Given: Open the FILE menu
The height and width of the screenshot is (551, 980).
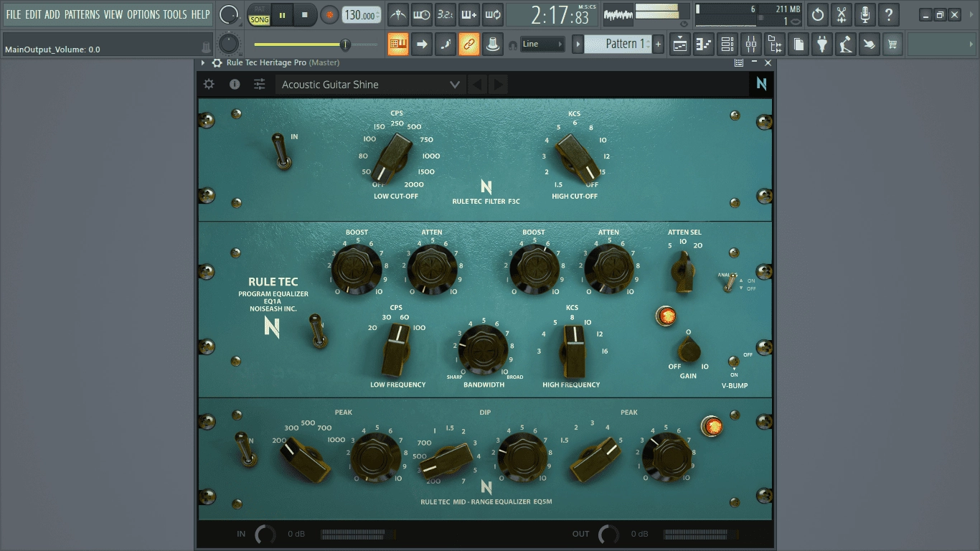Looking at the screenshot, I should click(x=14, y=14).
